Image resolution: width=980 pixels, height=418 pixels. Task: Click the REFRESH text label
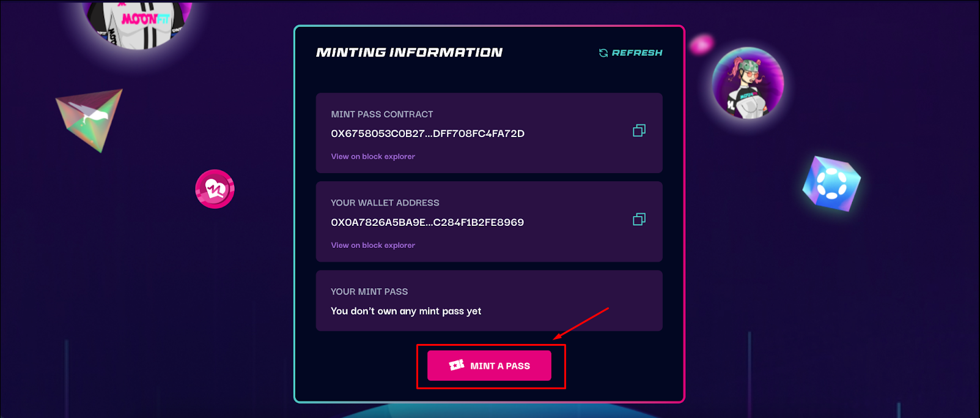click(637, 53)
